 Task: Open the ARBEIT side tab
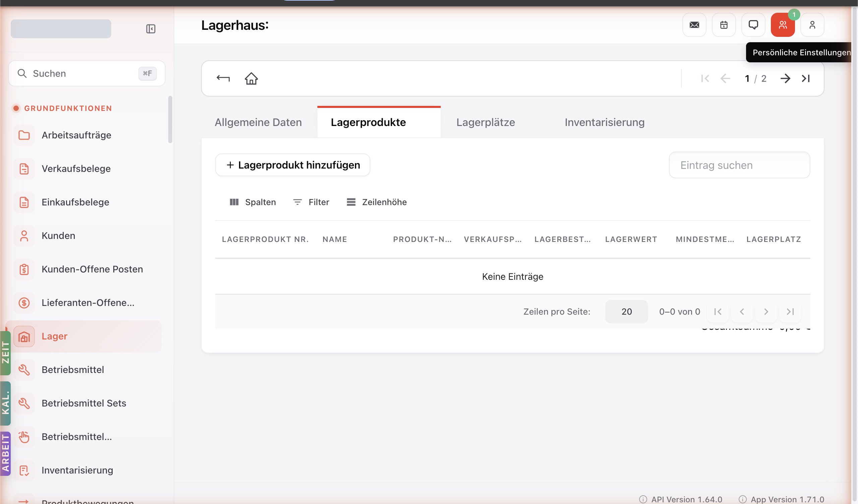point(5,453)
